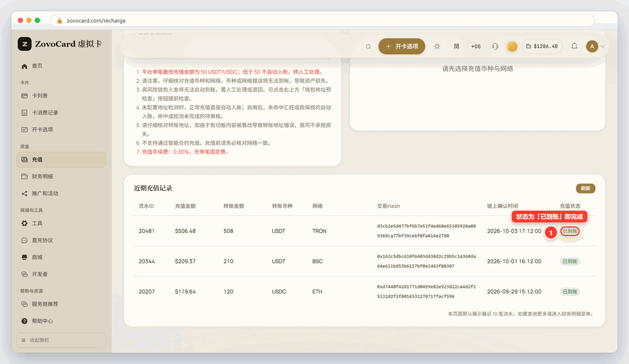Click the 开卡选项 top button

click(x=401, y=46)
